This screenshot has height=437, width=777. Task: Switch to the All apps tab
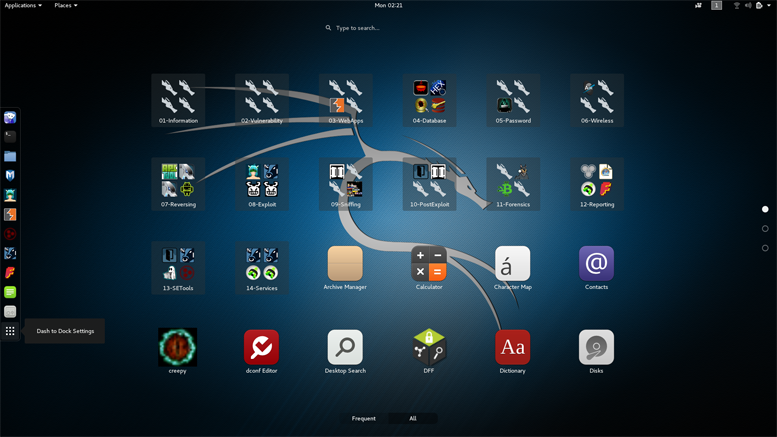[x=413, y=419]
